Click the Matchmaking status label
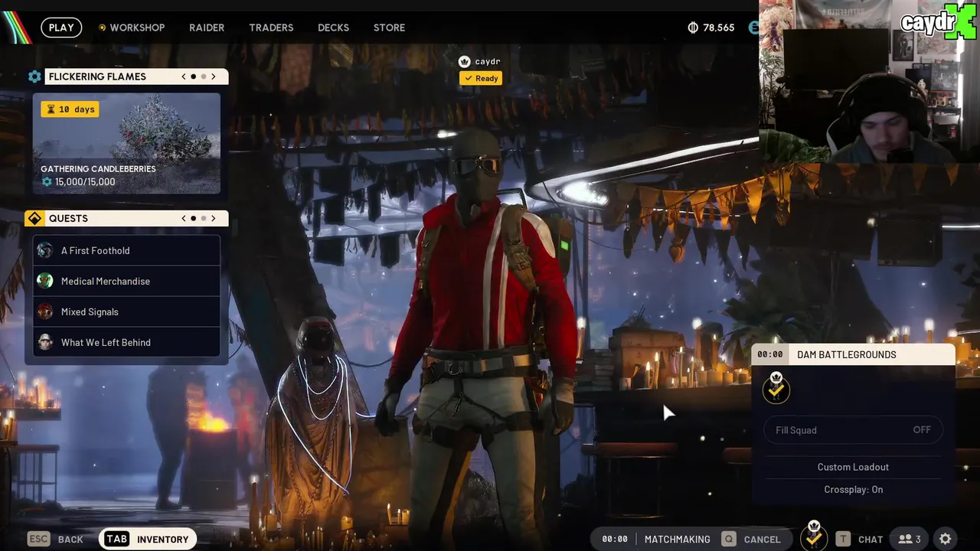 click(x=678, y=540)
